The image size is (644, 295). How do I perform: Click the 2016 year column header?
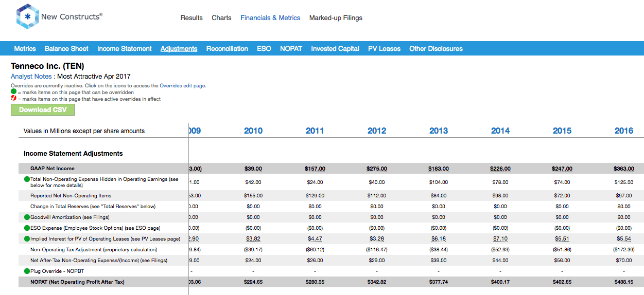(x=624, y=131)
